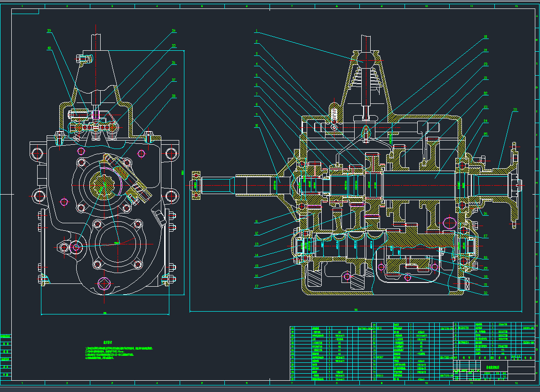Click leader callout number 25 on section view
This screenshot has height=392, width=540.
pos(485,134)
